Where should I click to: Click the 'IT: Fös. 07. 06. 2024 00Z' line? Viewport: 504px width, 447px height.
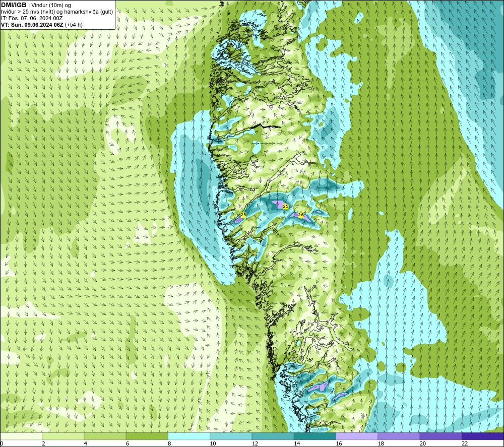32,18
